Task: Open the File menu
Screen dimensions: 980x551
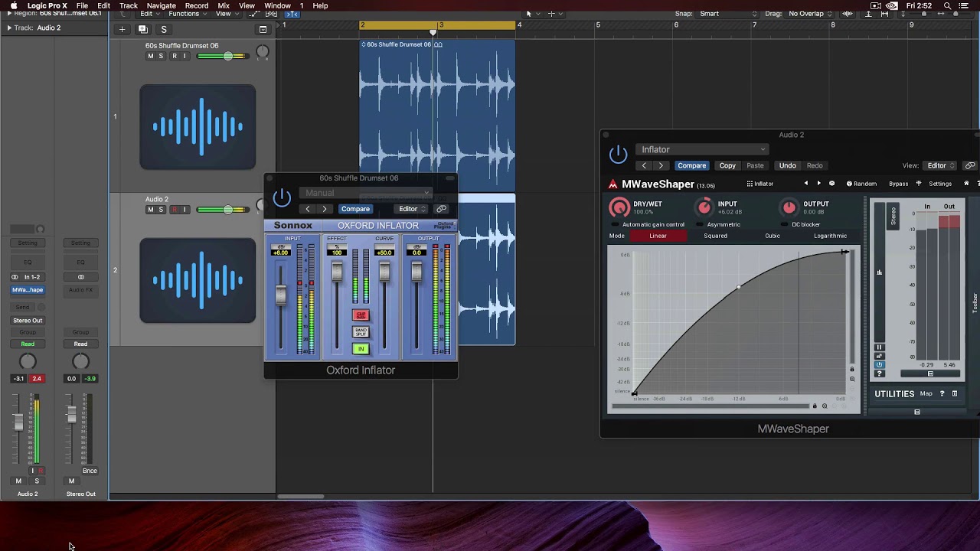Action: click(x=82, y=6)
